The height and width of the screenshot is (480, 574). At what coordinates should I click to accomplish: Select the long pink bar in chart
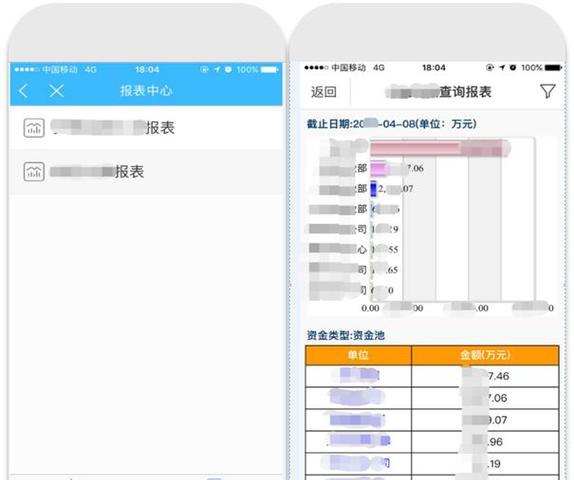440,148
